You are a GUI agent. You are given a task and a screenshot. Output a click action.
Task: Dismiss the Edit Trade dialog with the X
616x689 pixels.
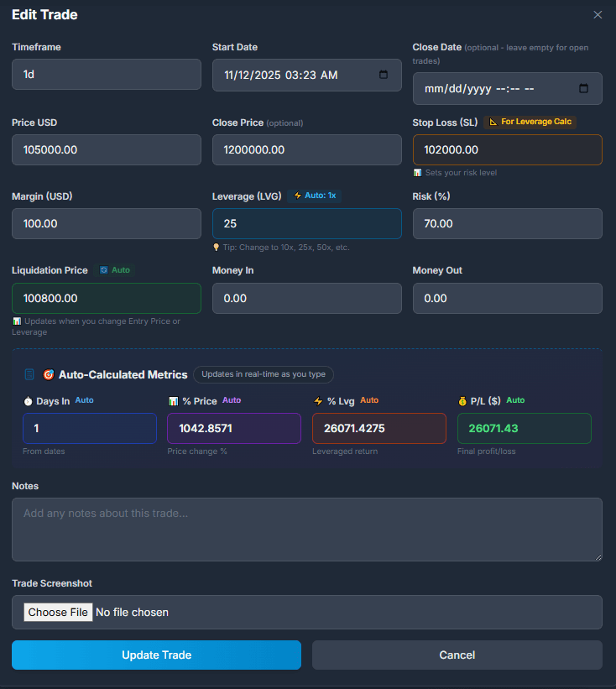point(598,14)
